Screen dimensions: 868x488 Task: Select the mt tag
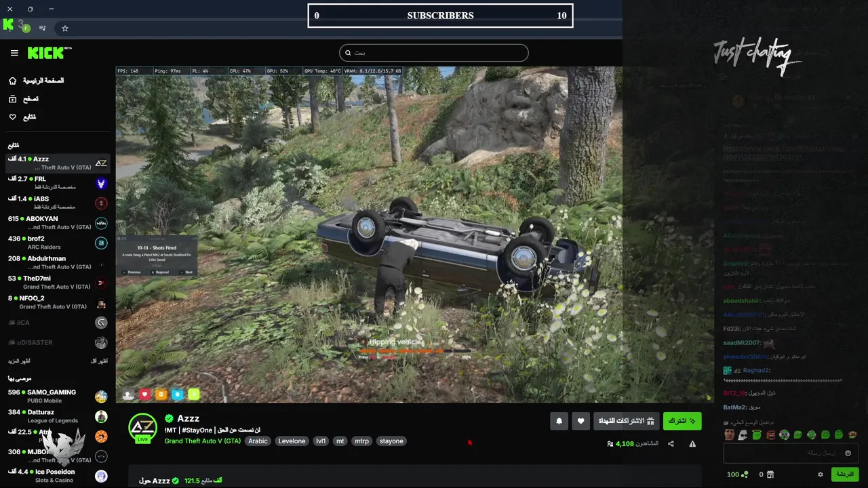(x=340, y=441)
